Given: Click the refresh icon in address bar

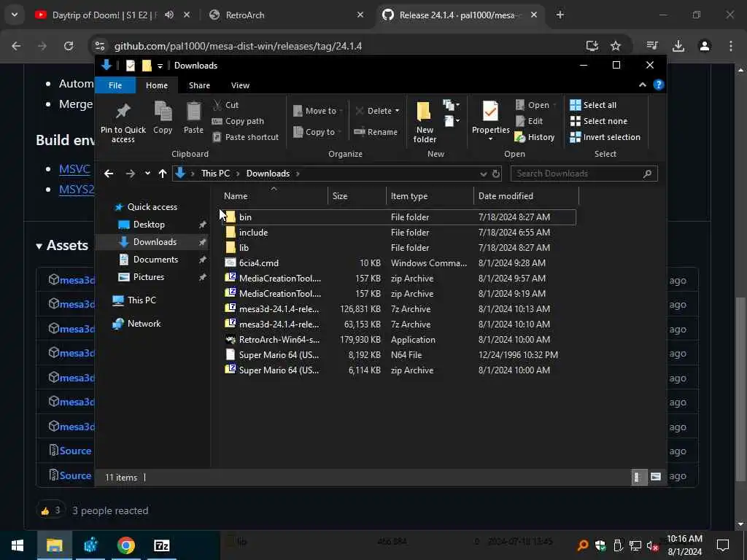Looking at the screenshot, I should point(495,174).
